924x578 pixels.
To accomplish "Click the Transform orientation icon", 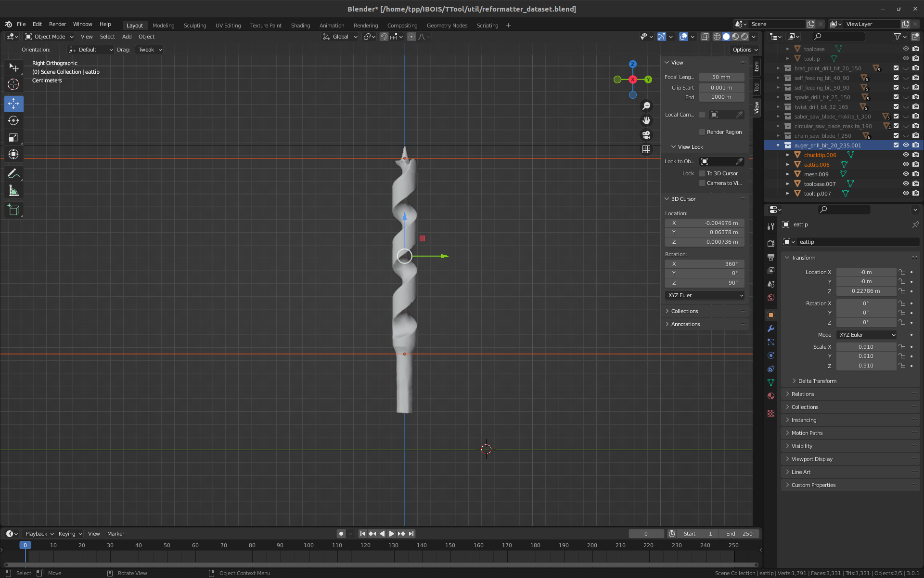I will click(x=327, y=37).
